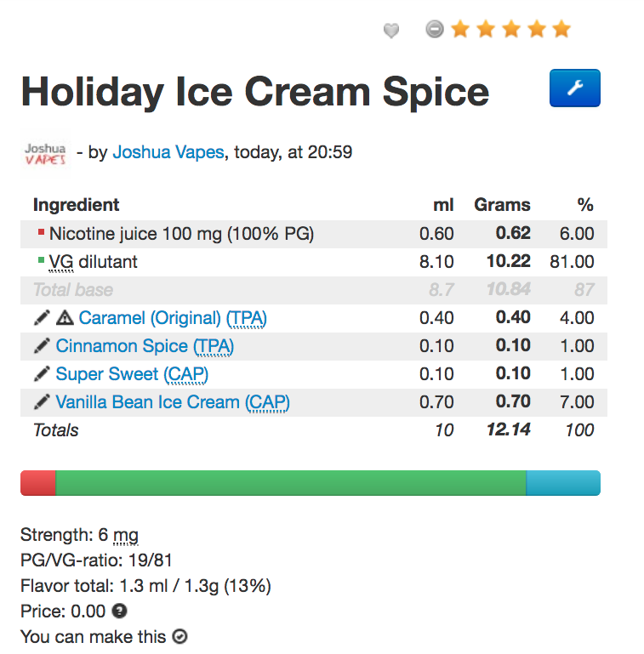The width and height of the screenshot is (644, 654).
Task: Click the warning triangle next to Caramel
Action: click(x=65, y=318)
